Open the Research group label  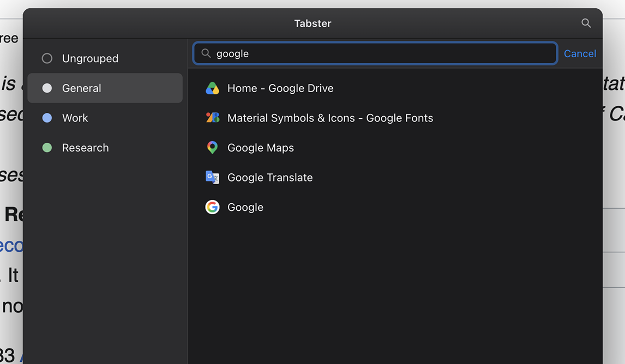pos(85,148)
